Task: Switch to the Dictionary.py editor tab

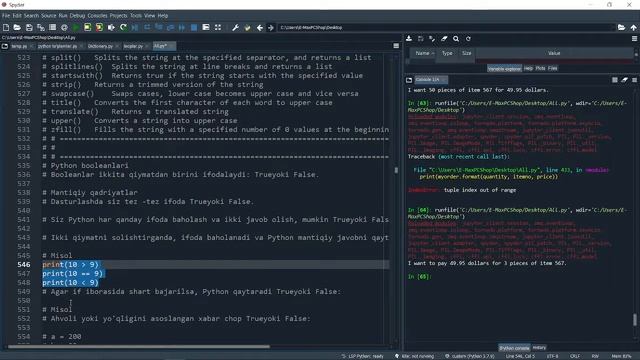Action: tap(100, 46)
